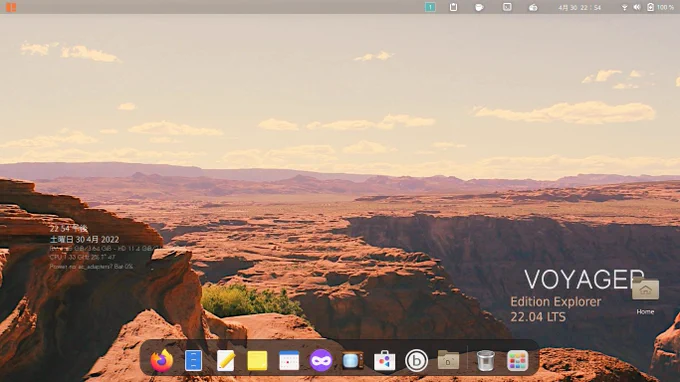This screenshot has height=382, width=680.
Task: Launch Firefox from the dock
Action: [161, 360]
